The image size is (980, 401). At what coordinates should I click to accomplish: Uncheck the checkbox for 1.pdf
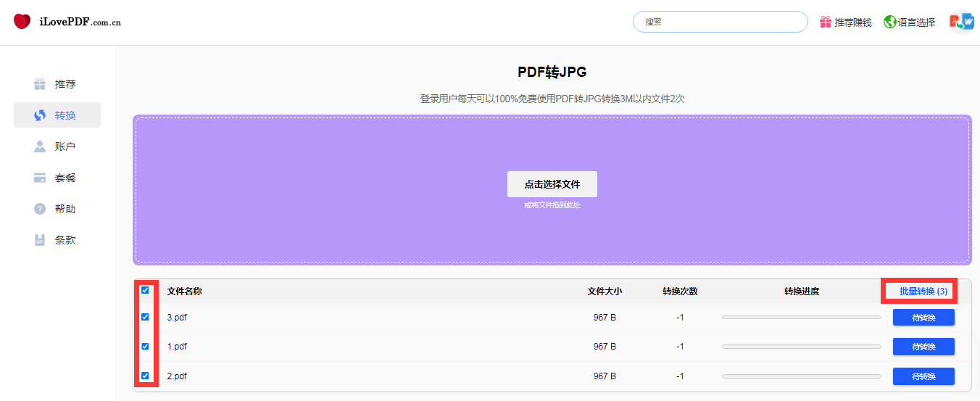[x=145, y=347]
